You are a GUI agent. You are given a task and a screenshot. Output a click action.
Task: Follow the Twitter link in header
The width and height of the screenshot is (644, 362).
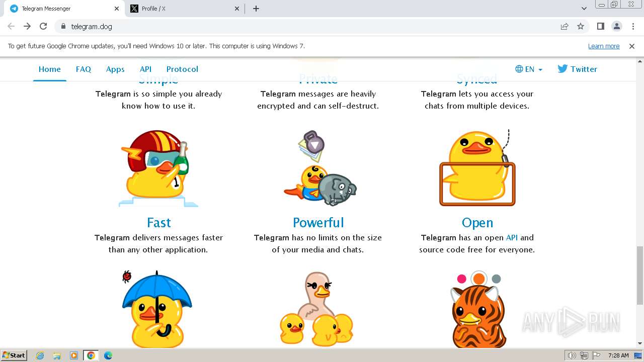[x=577, y=69]
